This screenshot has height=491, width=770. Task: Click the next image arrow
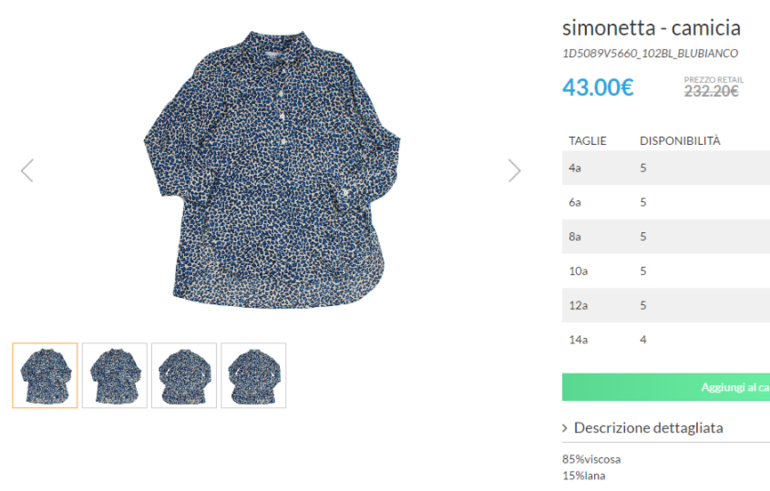click(514, 171)
